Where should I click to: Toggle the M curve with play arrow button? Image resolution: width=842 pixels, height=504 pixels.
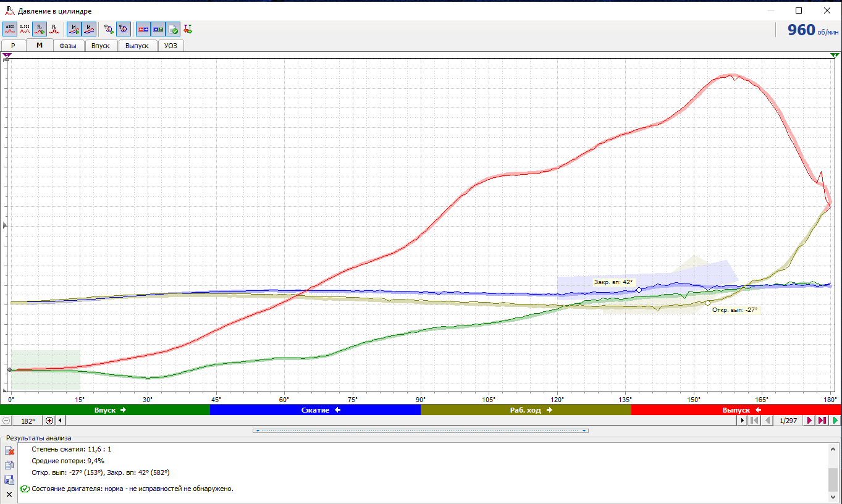tap(74, 28)
